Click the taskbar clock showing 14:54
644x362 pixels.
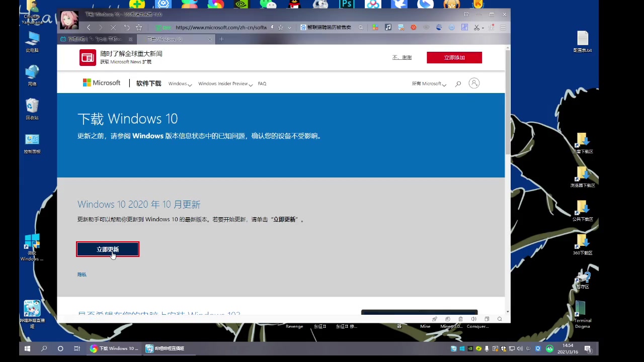568,348
